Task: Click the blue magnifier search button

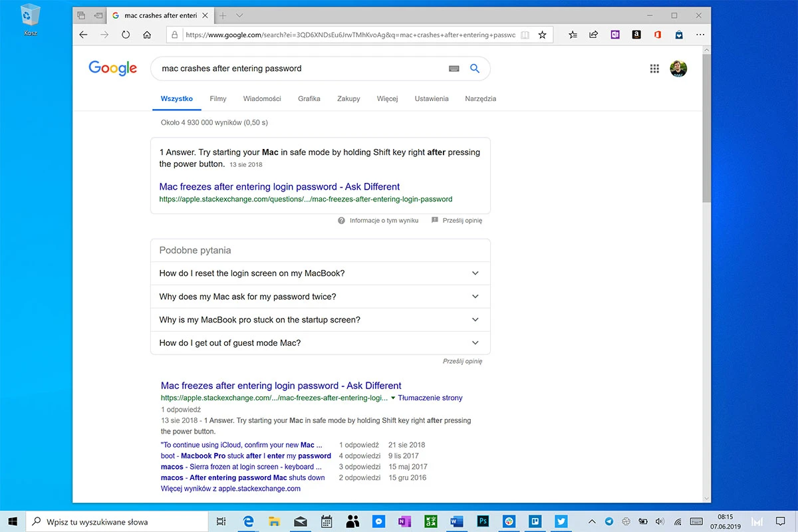Action: (x=475, y=68)
